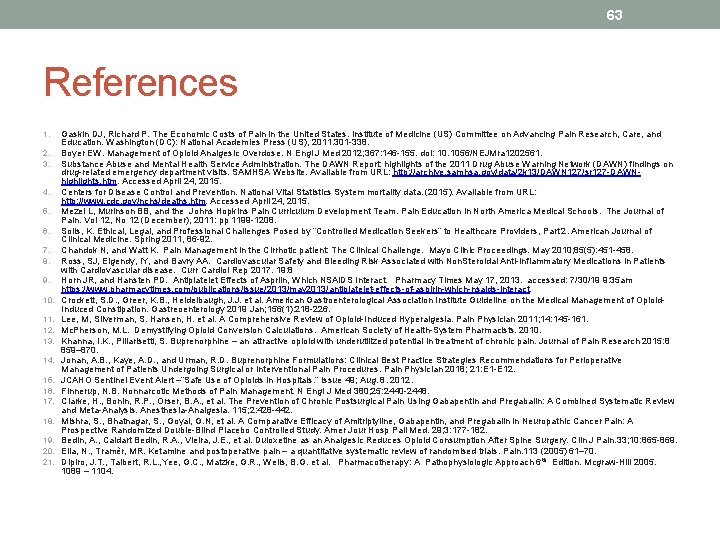
Task: Open the pharmacytimes.com antiplatelet effects hyperlink
Action: [x=296, y=289]
